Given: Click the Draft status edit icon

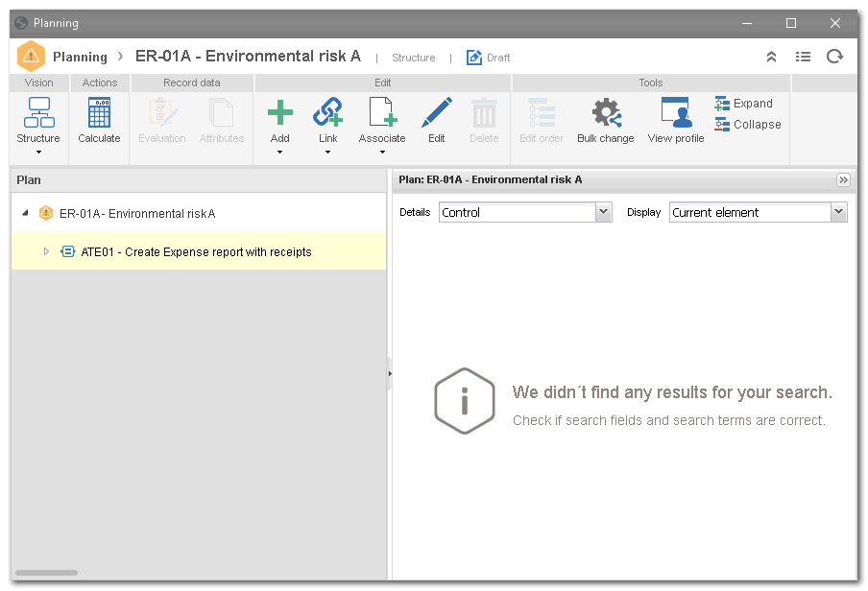Looking at the screenshot, I should 474,57.
